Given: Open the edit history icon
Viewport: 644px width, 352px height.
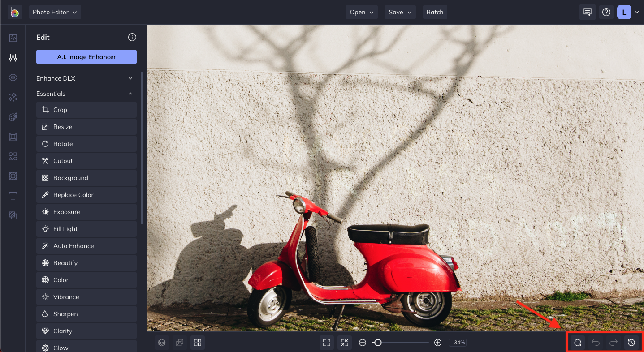Looking at the screenshot, I should click(631, 343).
